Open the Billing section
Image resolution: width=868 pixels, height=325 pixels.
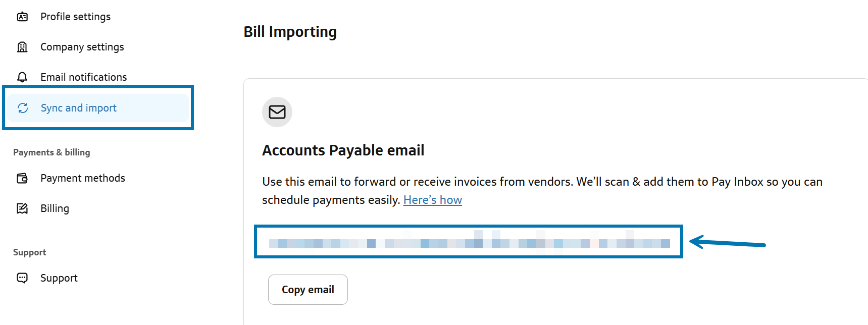(55, 208)
